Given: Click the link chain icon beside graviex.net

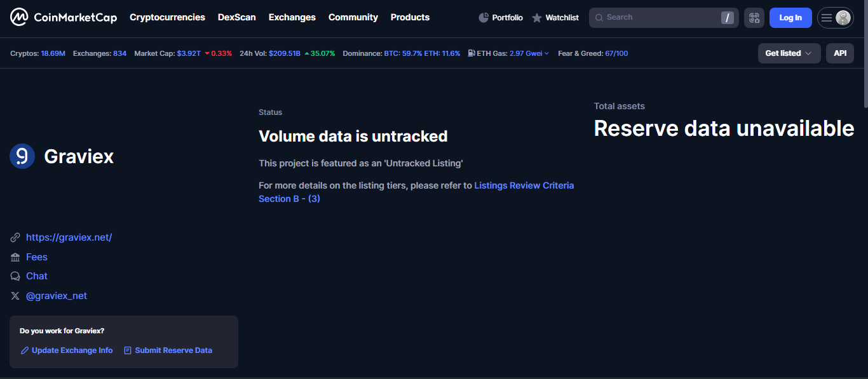Looking at the screenshot, I should point(15,237).
